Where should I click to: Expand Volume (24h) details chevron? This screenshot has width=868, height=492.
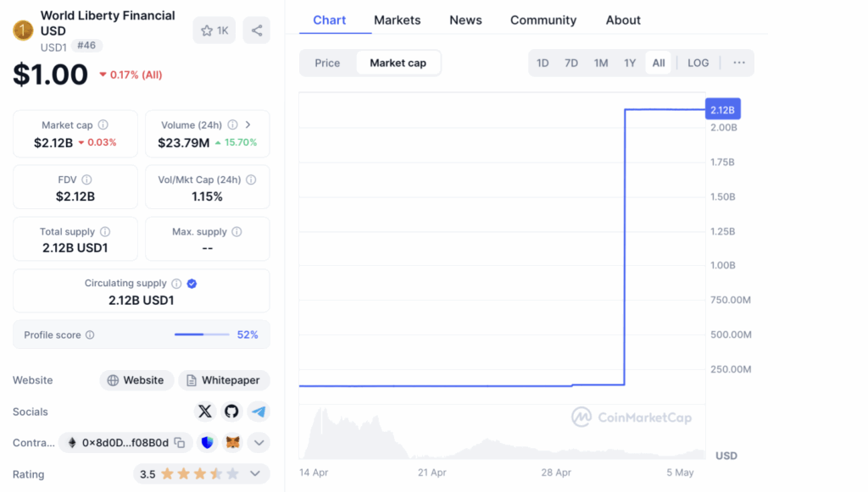(x=248, y=125)
